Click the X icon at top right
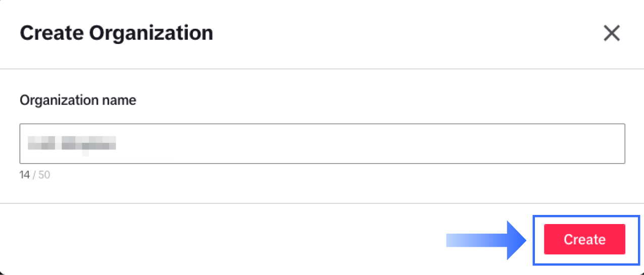 click(612, 33)
